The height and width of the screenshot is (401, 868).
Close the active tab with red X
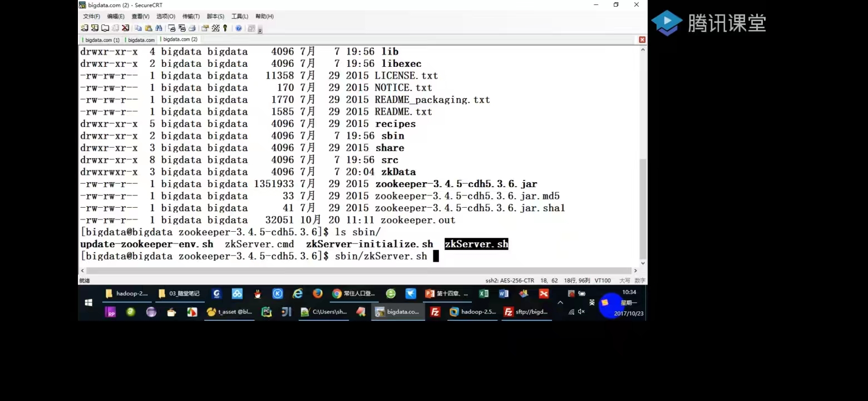tap(642, 40)
